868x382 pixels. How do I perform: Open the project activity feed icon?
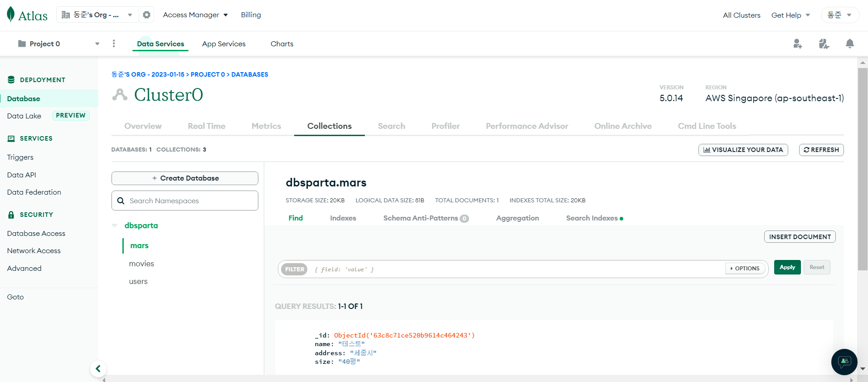824,44
